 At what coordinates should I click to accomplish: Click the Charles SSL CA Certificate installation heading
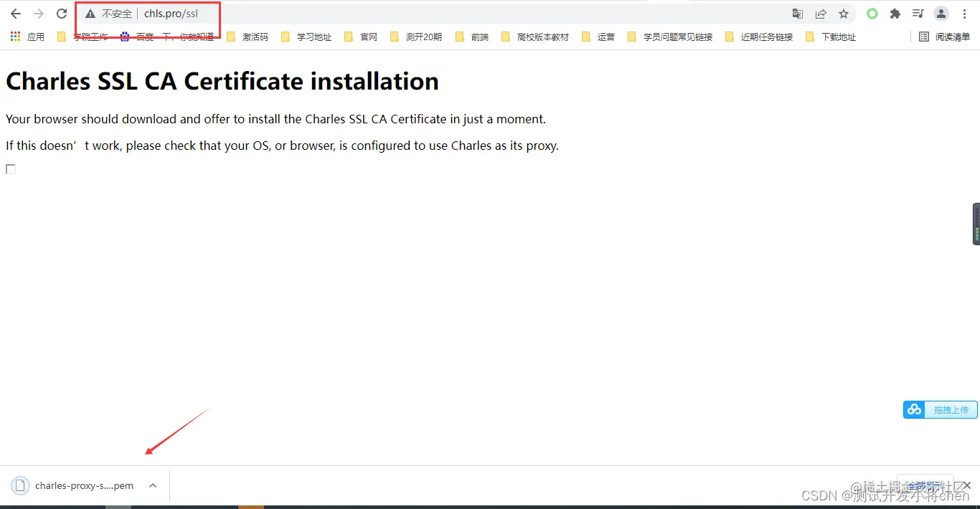click(x=222, y=81)
